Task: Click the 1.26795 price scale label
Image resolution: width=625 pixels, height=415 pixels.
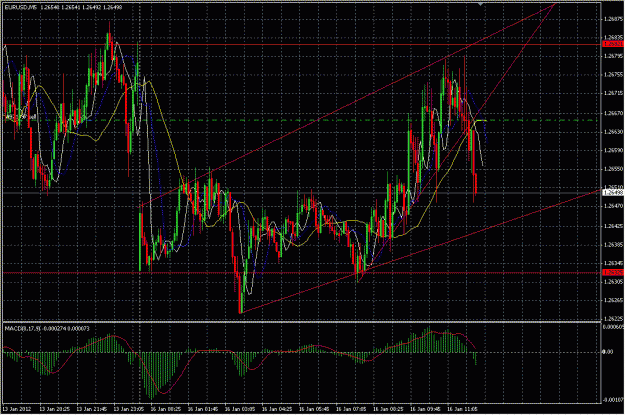Action: [x=613, y=56]
